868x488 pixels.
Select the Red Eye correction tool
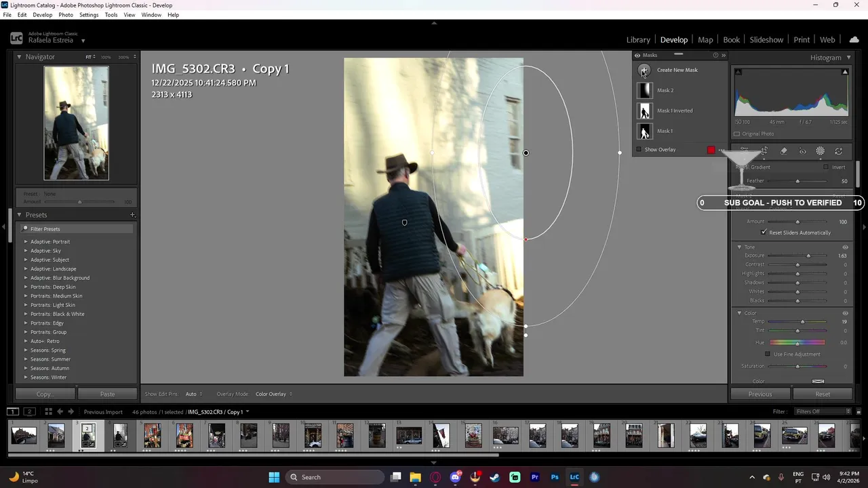[802, 151]
